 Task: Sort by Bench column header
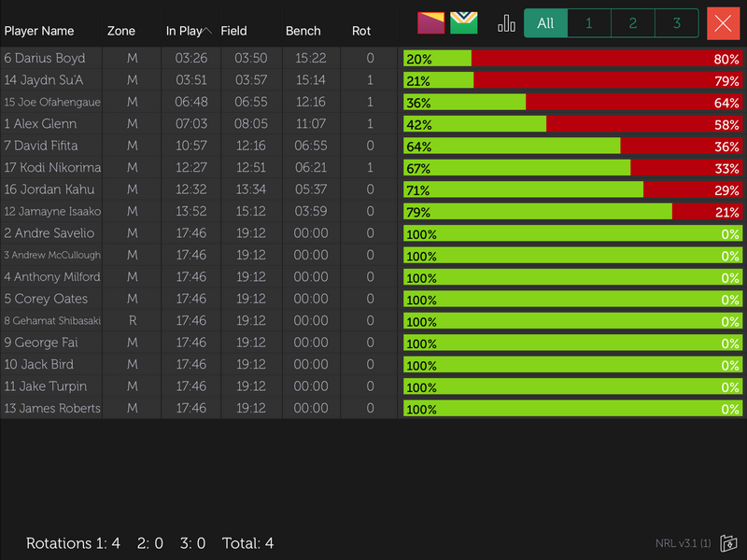[303, 31]
